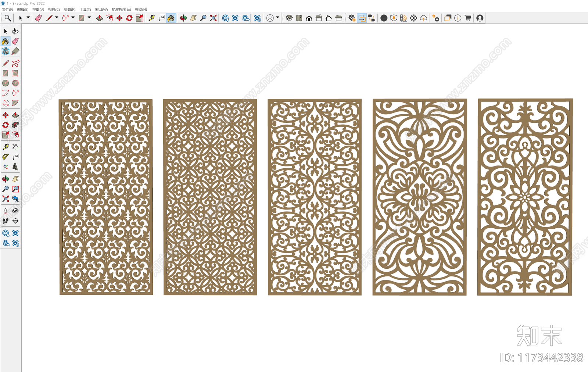Pick the Make Component tool

click(x=6, y=51)
